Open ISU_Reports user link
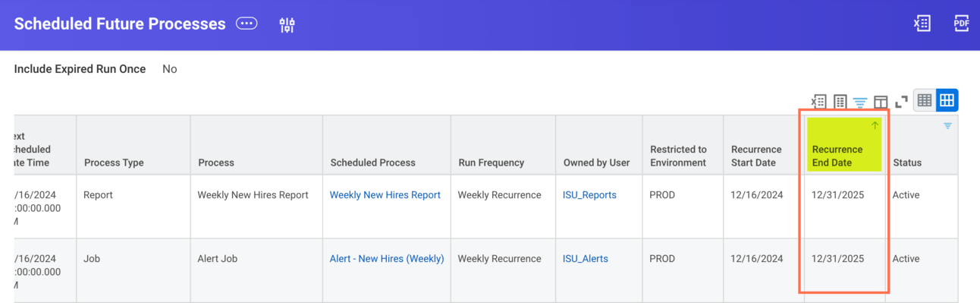Viewport: 980px width, 303px height. click(589, 195)
